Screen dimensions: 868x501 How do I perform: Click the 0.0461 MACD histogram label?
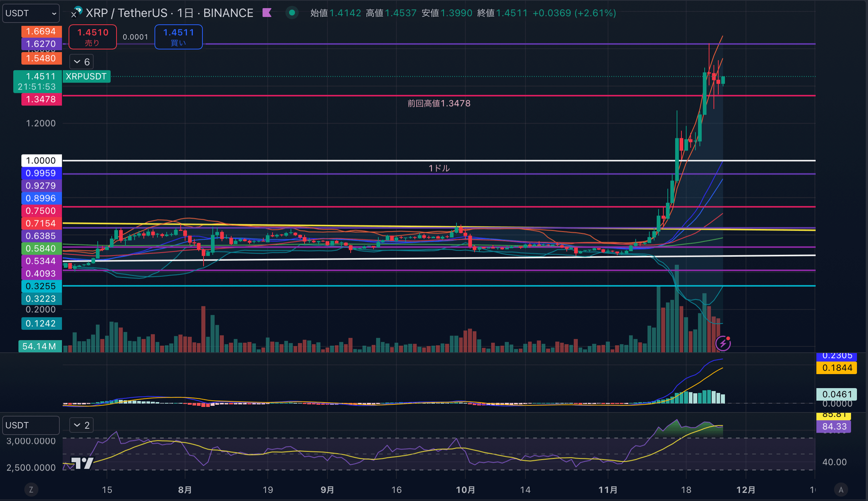(x=836, y=394)
